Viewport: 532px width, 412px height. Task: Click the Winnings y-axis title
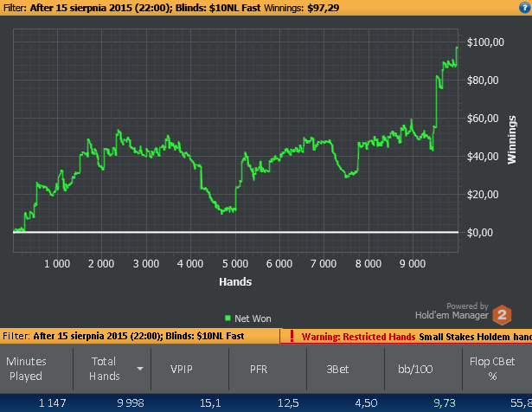pyautogui.click(x=511, y=140)
